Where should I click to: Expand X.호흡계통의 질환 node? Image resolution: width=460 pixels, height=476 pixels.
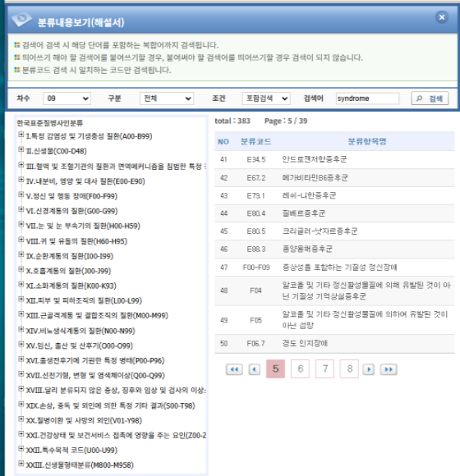tap(21, 269)
